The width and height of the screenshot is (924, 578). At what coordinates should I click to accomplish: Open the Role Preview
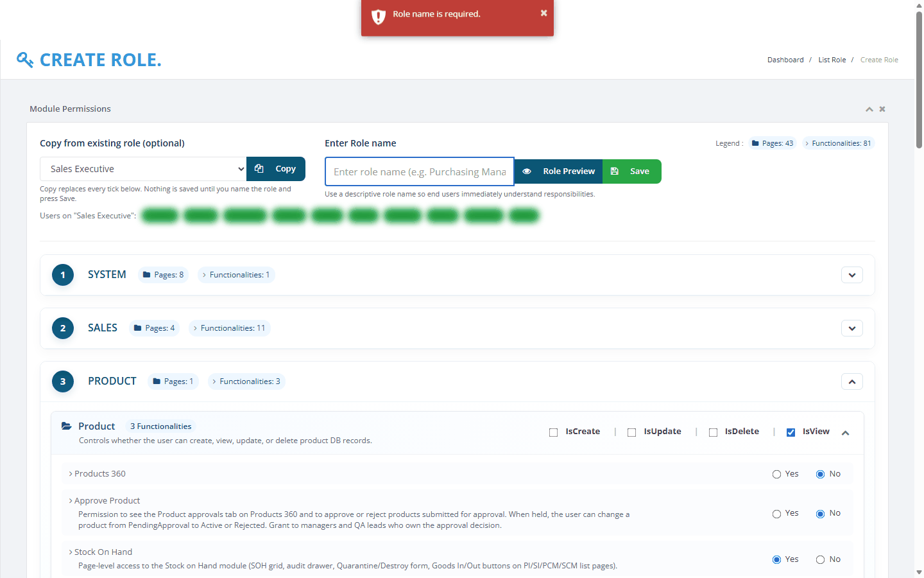558,171
